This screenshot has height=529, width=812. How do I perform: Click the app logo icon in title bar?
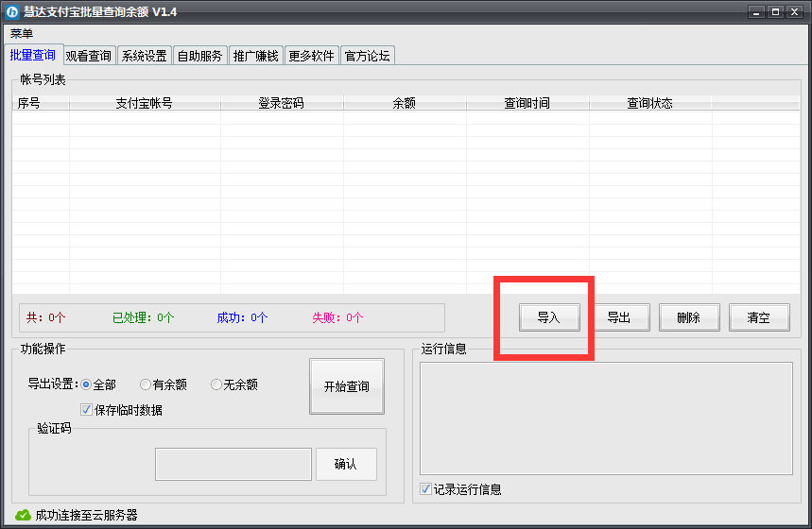coord(13,12)
